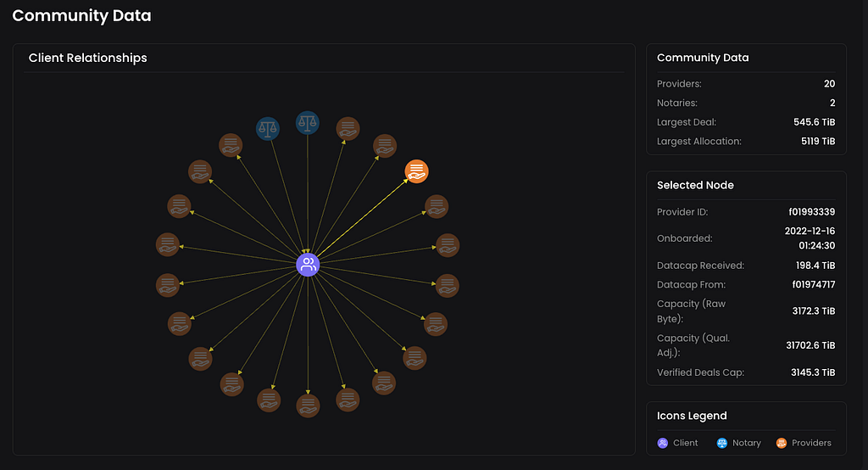This screenshot has width=868, height=470.
Task: Click Verified Deals Cap value 3145.3 TiB
Action: [813, 372]
